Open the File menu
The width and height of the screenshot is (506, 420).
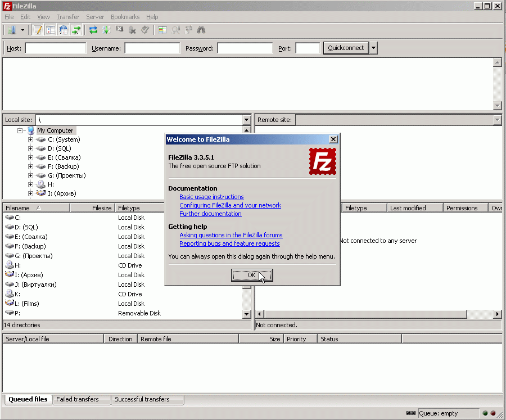[9, 17]
